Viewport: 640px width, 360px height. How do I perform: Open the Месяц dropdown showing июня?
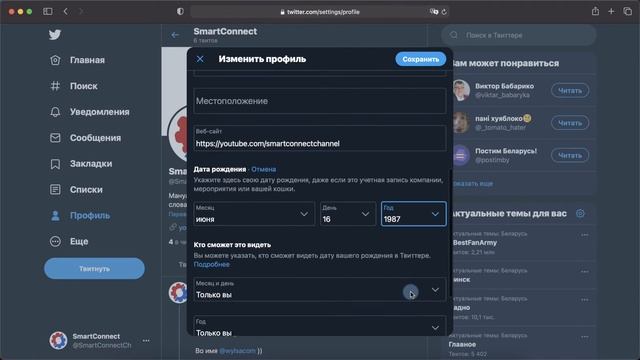click(x=254, y=214)
